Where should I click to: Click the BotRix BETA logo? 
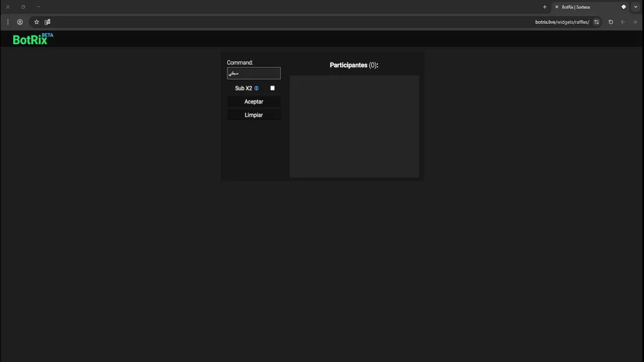click(33, 39)
